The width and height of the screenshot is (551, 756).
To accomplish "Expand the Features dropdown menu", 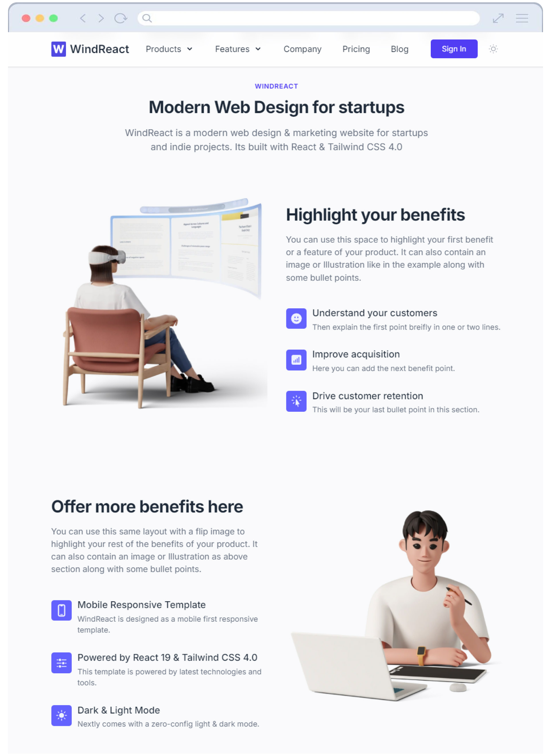I will [238, 49].
